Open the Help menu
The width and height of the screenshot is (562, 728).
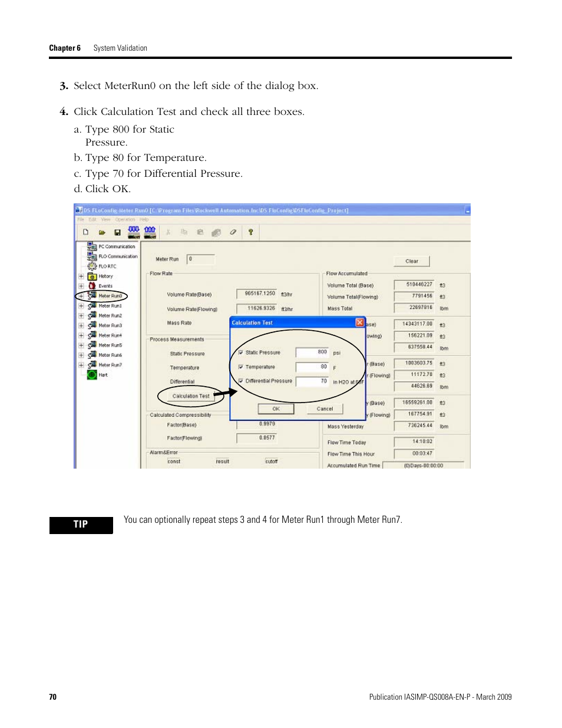point(144,219)
